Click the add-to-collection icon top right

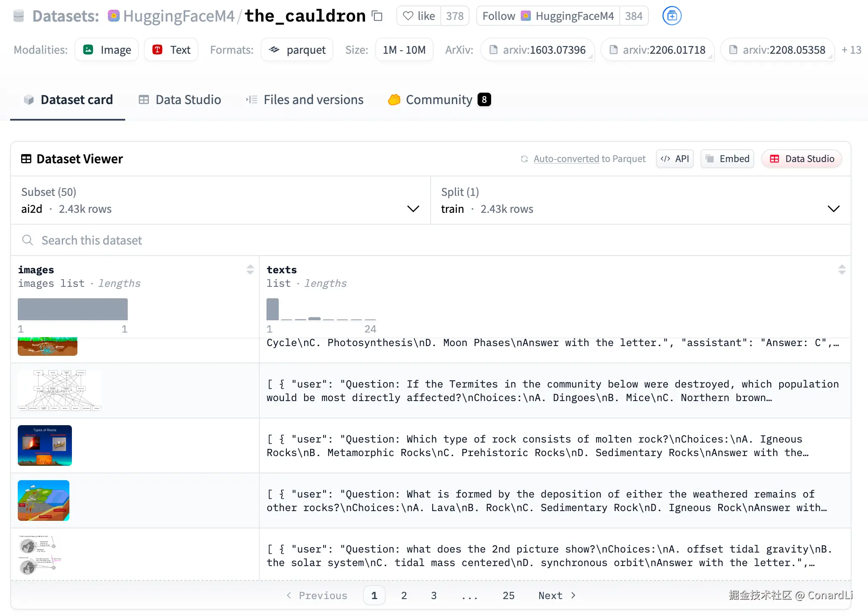pos(672,16)
